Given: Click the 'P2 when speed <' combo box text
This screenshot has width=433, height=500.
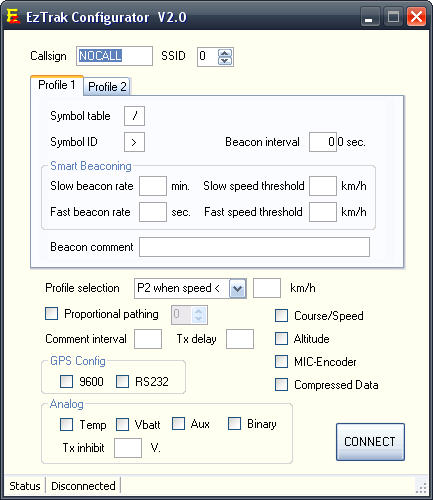Looking at the screenshot, I should [x=179, y=288].
